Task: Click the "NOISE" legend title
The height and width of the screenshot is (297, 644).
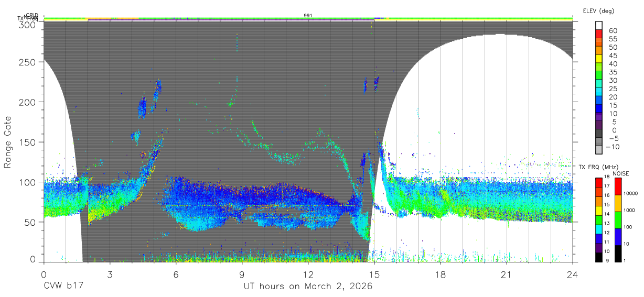Action: click(620, 173)
